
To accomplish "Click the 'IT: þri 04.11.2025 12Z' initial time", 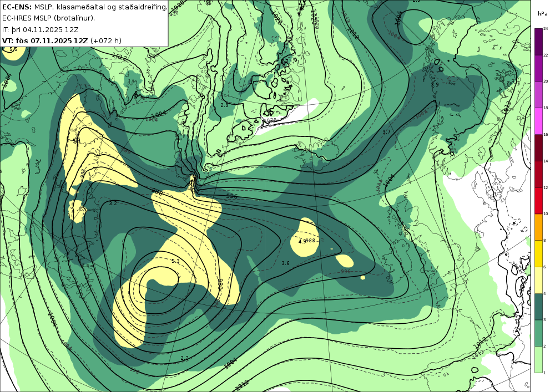I will pos(41,29).
